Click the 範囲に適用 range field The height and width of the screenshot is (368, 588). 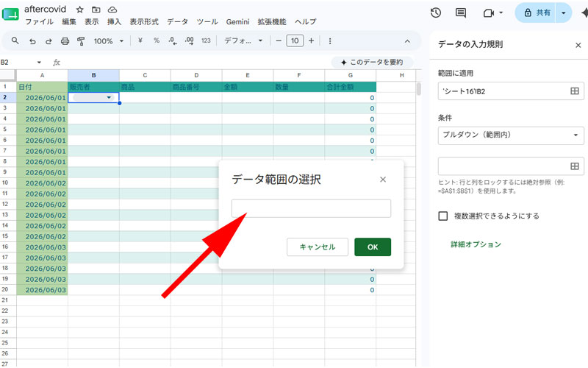511,91
